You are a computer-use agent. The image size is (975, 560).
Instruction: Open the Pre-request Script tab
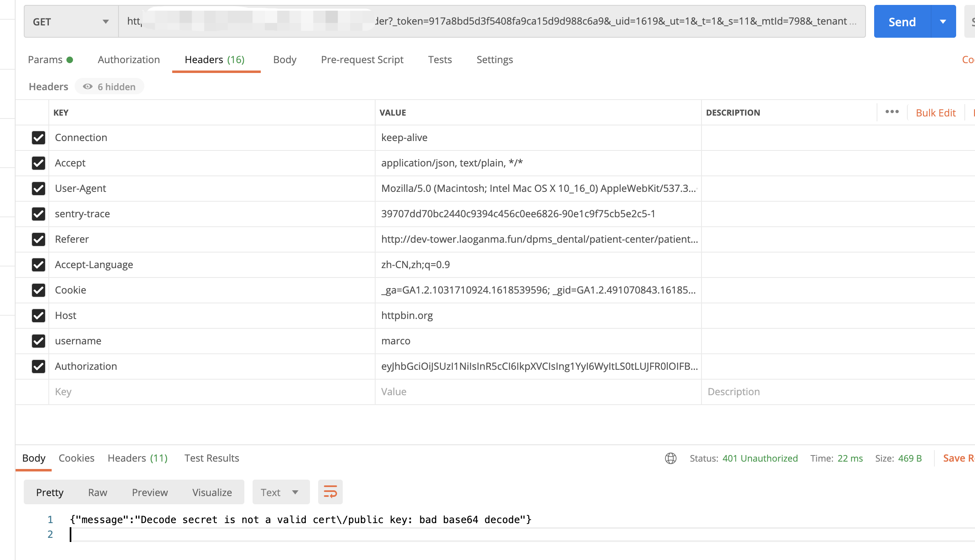pos(362,59)
